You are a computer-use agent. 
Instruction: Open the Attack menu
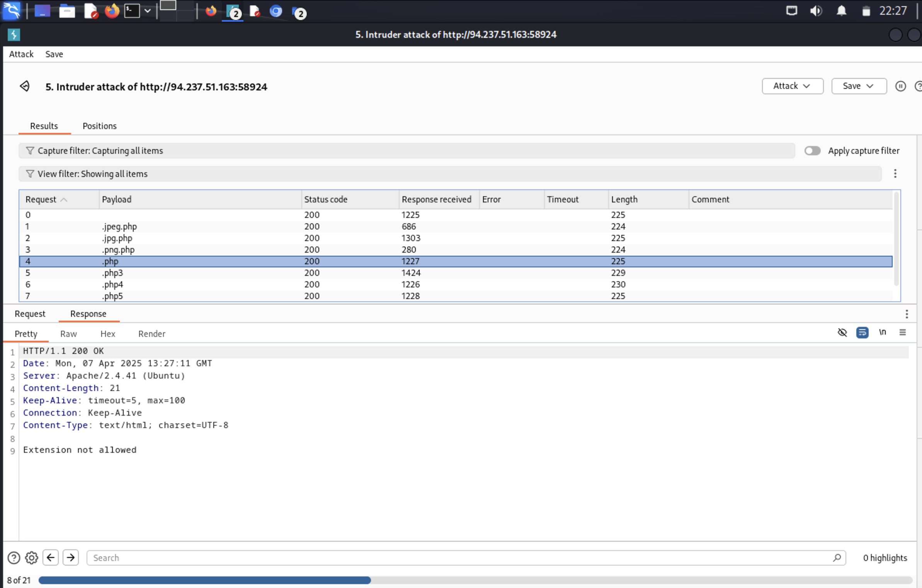tap(21, 54)
